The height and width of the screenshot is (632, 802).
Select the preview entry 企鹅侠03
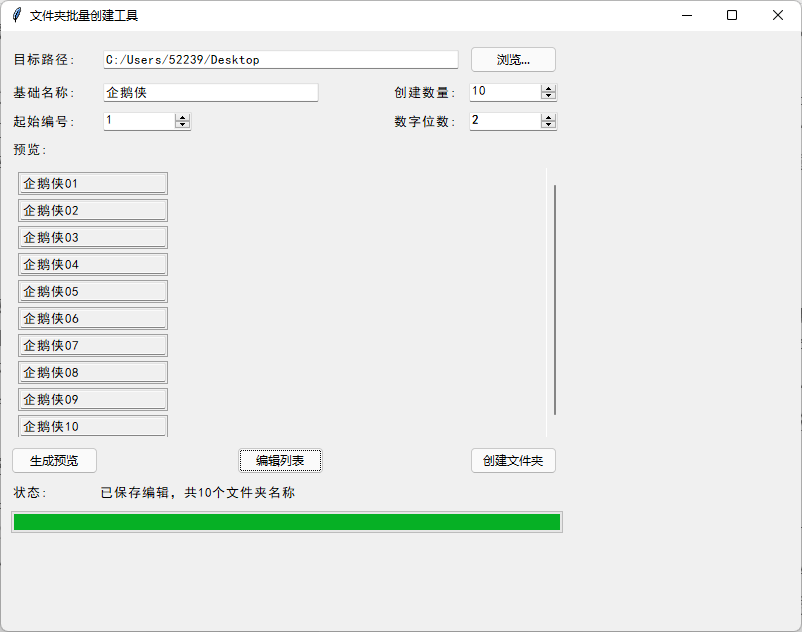93,238
